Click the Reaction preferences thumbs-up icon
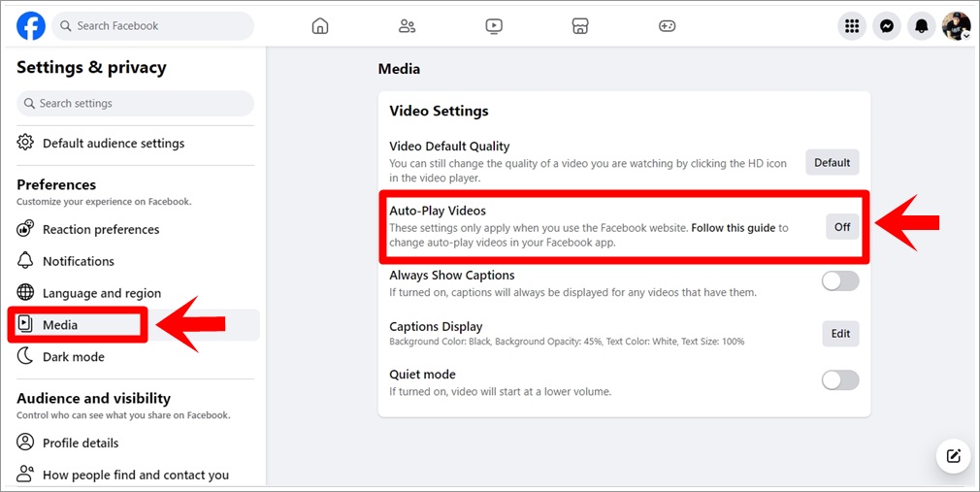The image size is (980, 492). pos(25,228)
